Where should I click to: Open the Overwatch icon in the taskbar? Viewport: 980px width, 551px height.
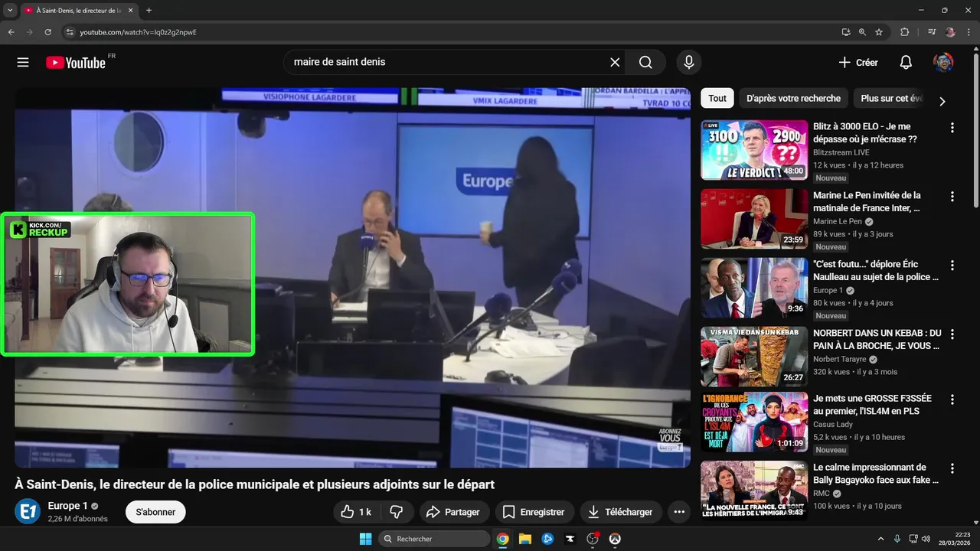point(614,539)
